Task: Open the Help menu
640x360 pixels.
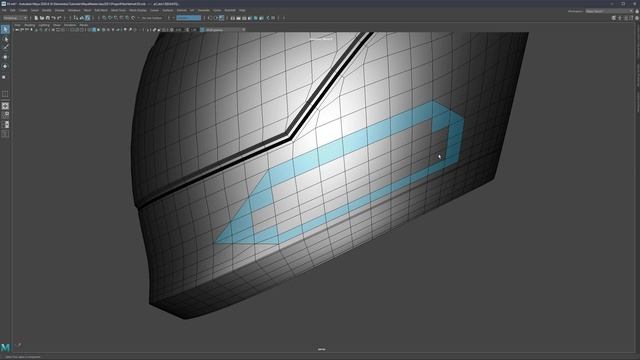Action: (242, 10)
